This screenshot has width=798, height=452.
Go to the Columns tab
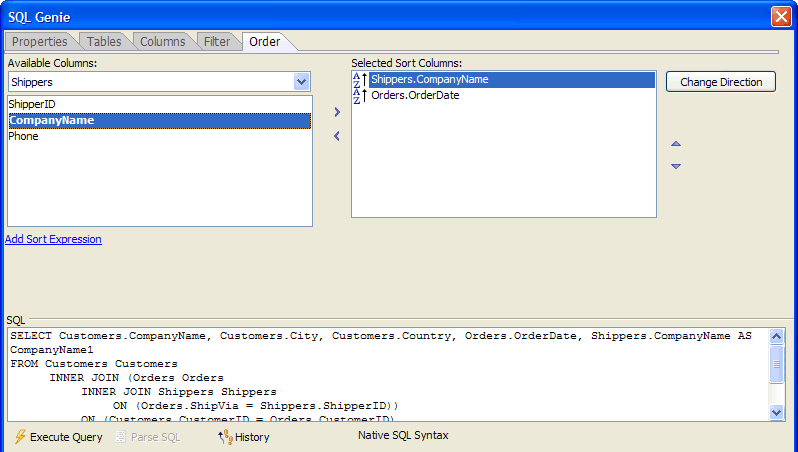pos(162,42)
